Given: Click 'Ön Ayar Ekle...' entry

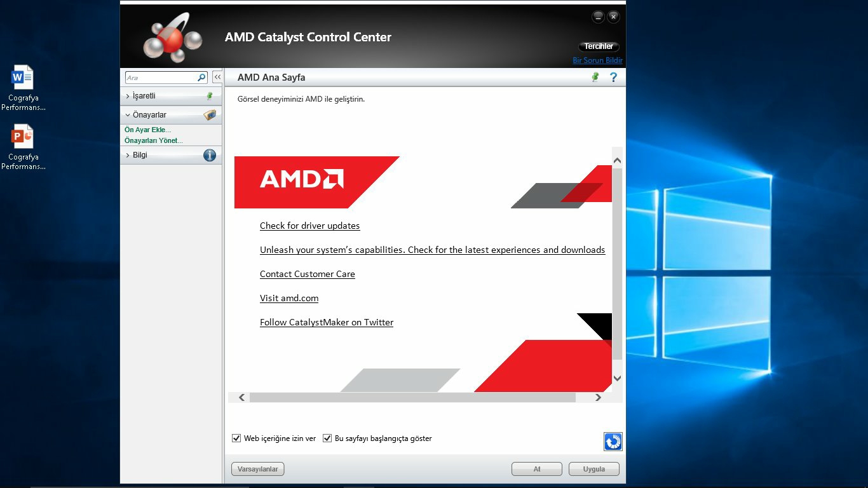Looking at the screenshot, I should pos(147,130).
